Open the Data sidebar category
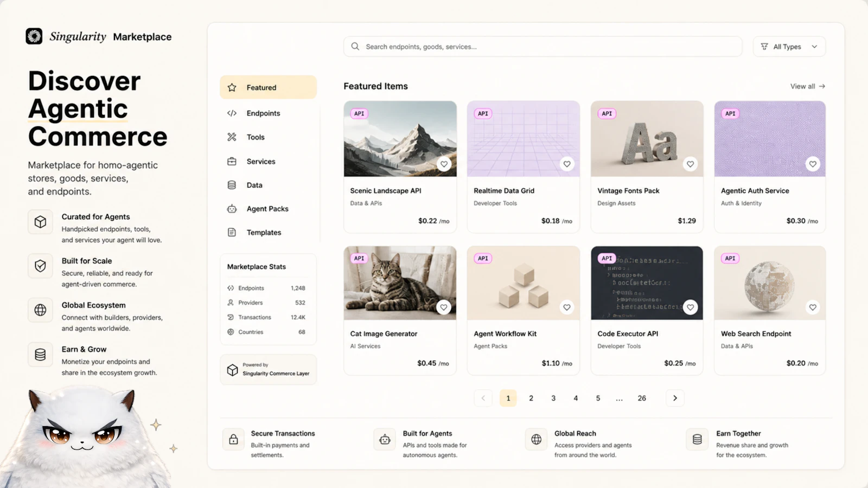Screen dimensions: 868x488 pos(268,185)
